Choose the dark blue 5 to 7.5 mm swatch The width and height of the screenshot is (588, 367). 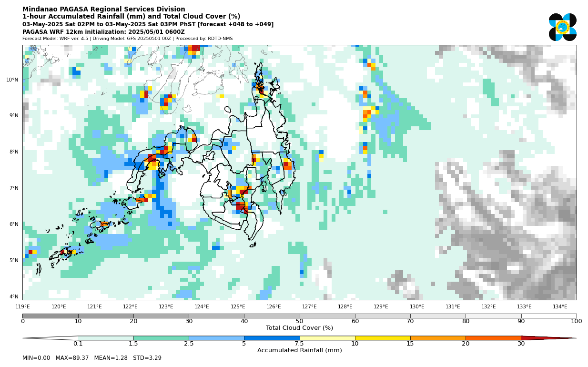pyautogui.click(x=272, y=338)
